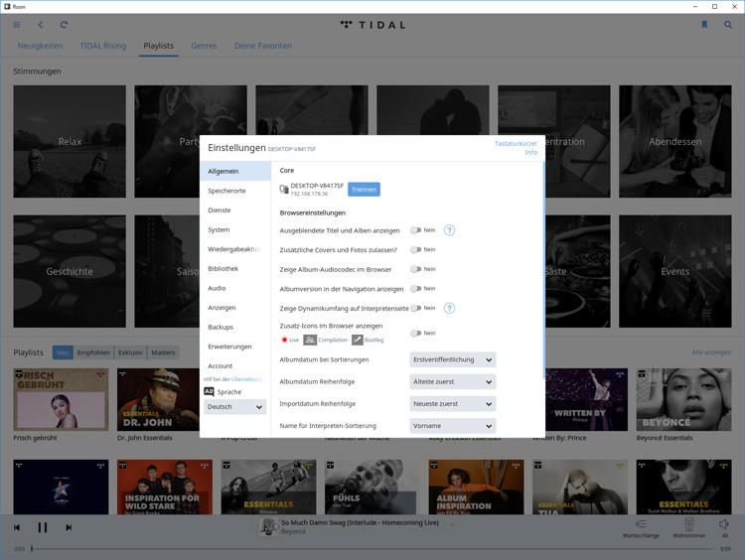Toggle Zusatz-Icons im Browser anzeigen
The image size is (745, 560).
[416, 333]
